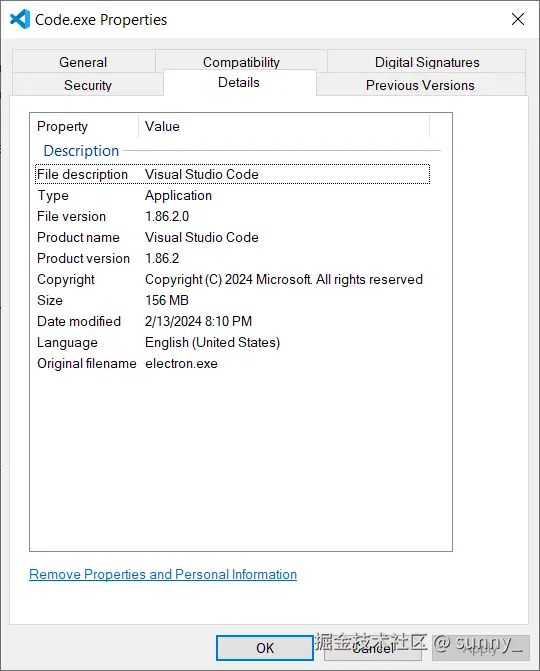540x671 pixels.
Task: Click the Property column header
Action: [84, 126]
